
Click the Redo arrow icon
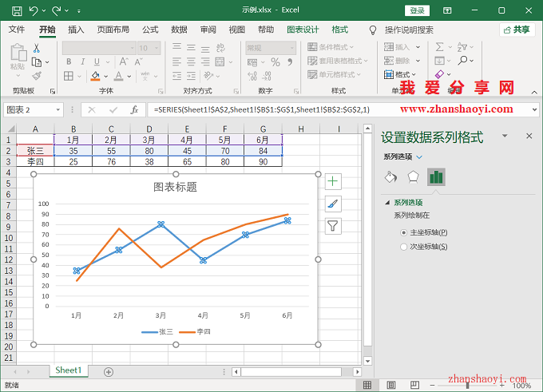pyautogui.click(x=57, y=10)
